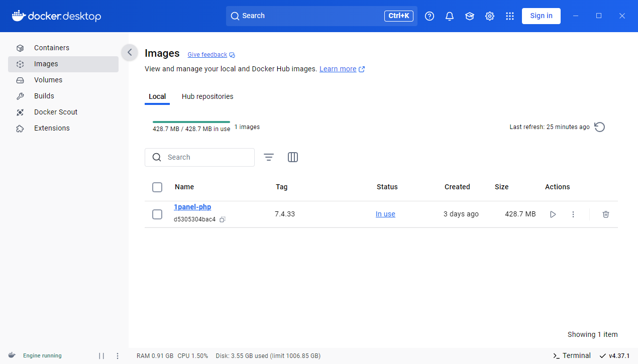The width and height of the screenshot is (638, 364).
Task: Click the Builds wrench icon in the sidebar
Action: [x=20, y=96]
